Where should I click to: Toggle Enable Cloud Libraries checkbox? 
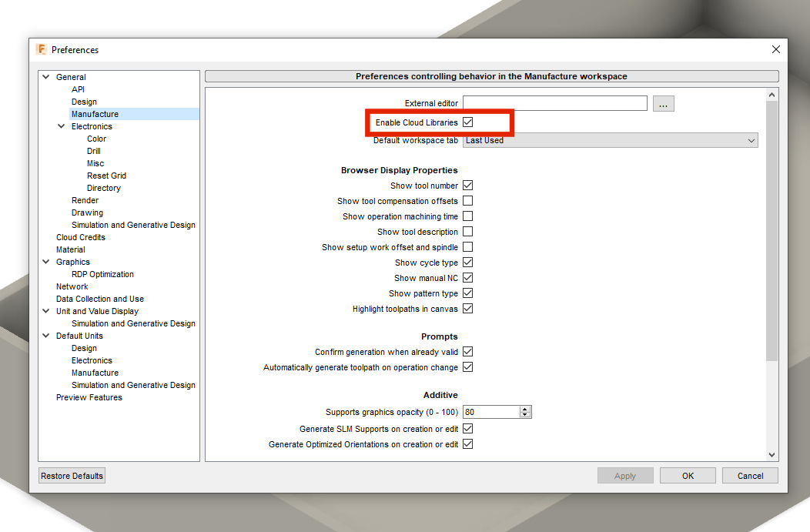467,122
